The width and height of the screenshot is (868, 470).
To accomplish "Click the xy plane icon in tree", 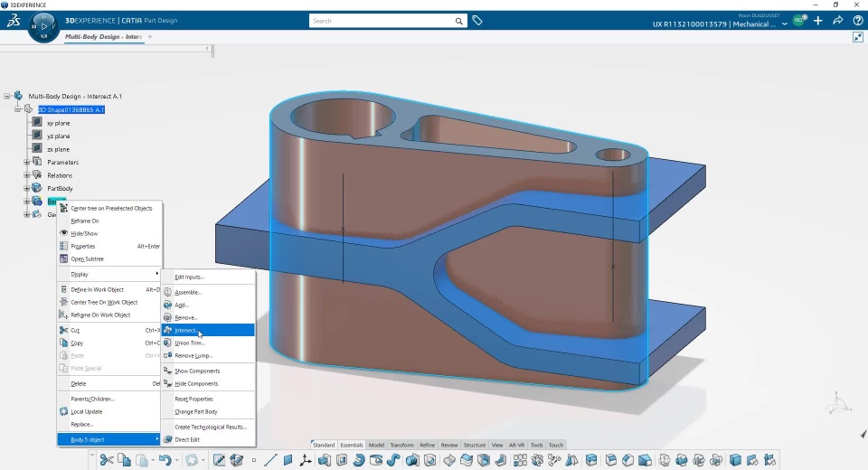I will [37, 122].
